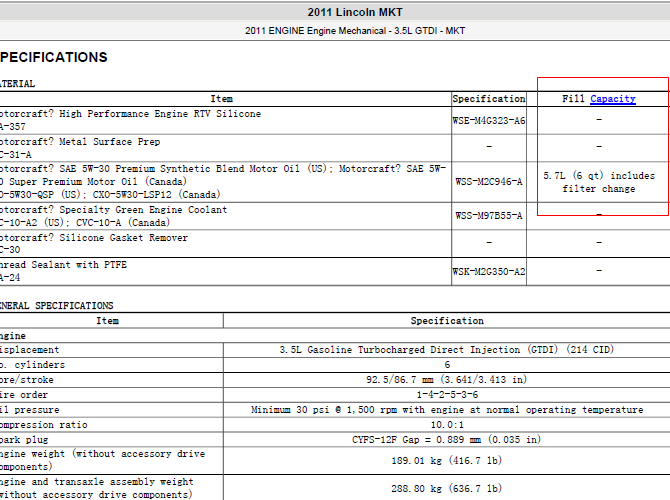Click the compression ratio value '10.0:1'

[x=447, y=425]
